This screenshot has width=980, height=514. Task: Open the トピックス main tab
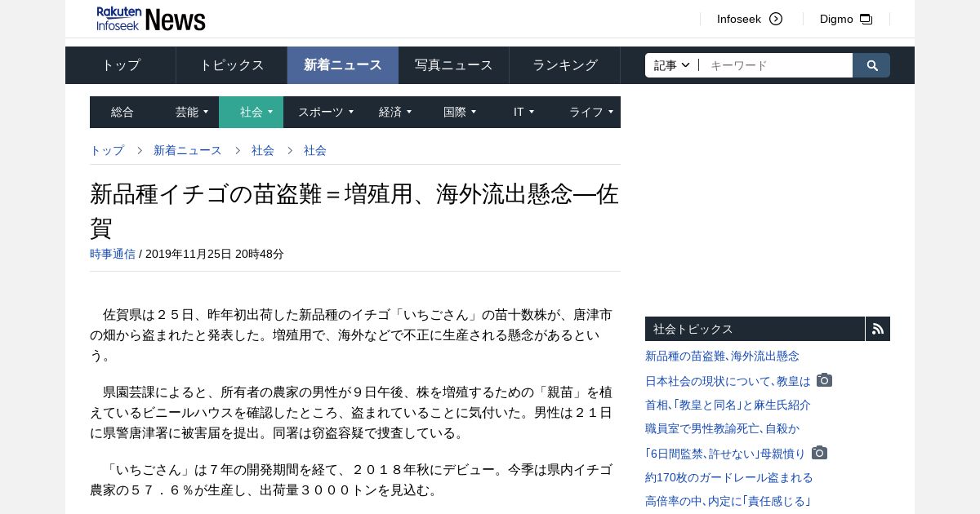pos(232,65)
